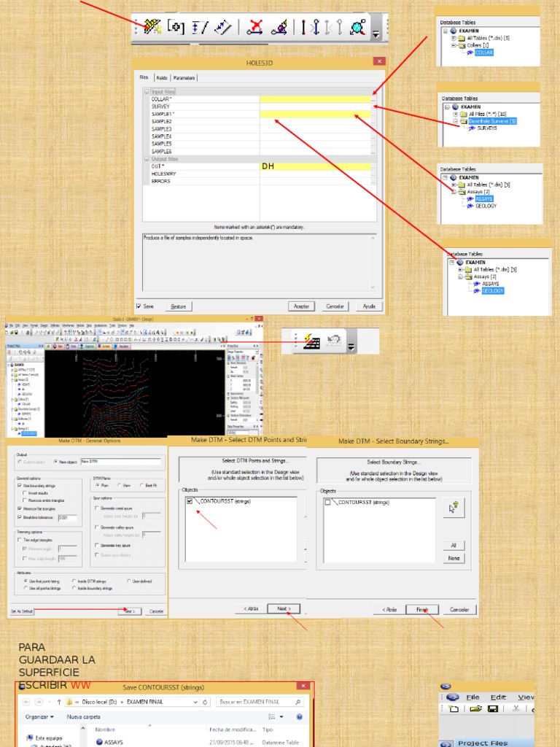Enable Trim edge triangles checkbox
This screenshot has width=560, height=747.
coord(20,540)
